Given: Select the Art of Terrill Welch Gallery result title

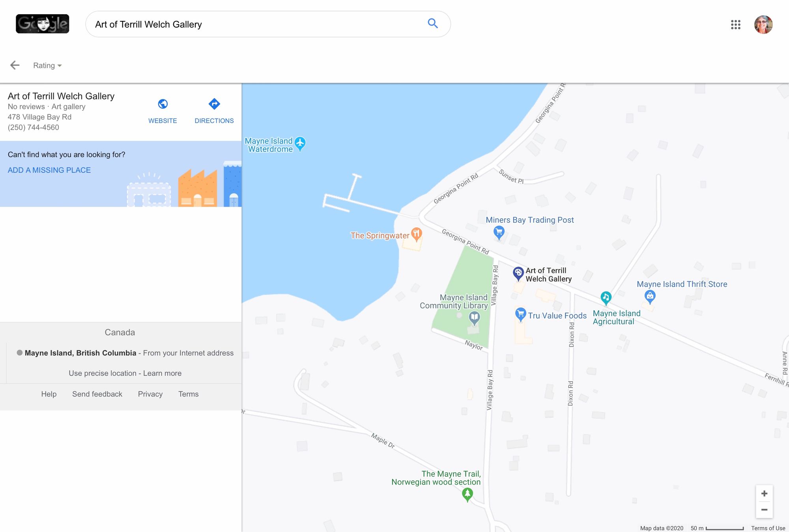Looking at the screenshot, I should 61,96.
